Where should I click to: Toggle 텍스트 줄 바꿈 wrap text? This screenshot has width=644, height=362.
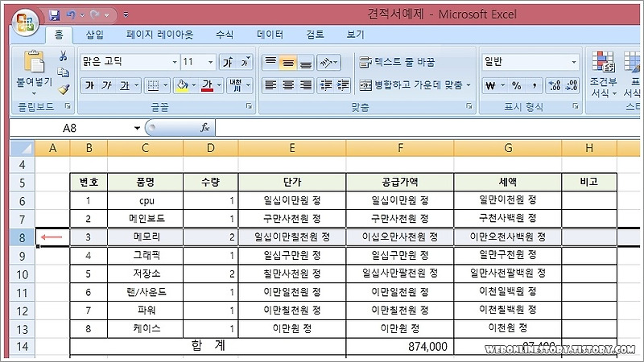[x=397, y=62]
